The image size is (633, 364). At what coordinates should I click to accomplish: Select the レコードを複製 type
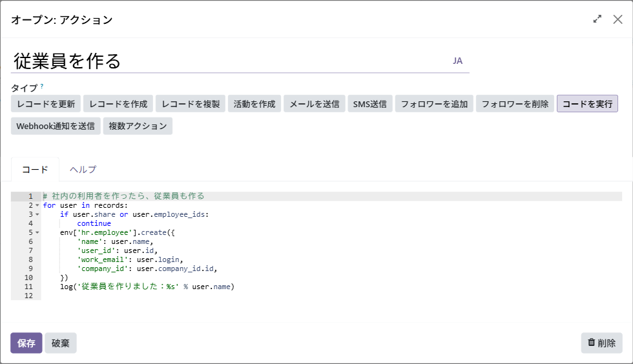[191, 104]
